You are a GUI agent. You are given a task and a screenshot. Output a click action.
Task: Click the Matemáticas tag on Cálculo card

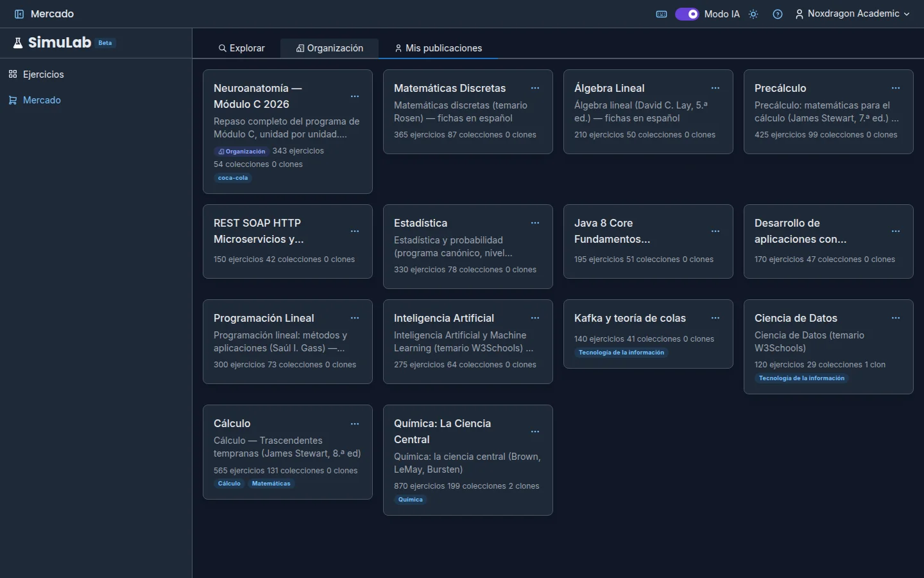click(271, 484)
